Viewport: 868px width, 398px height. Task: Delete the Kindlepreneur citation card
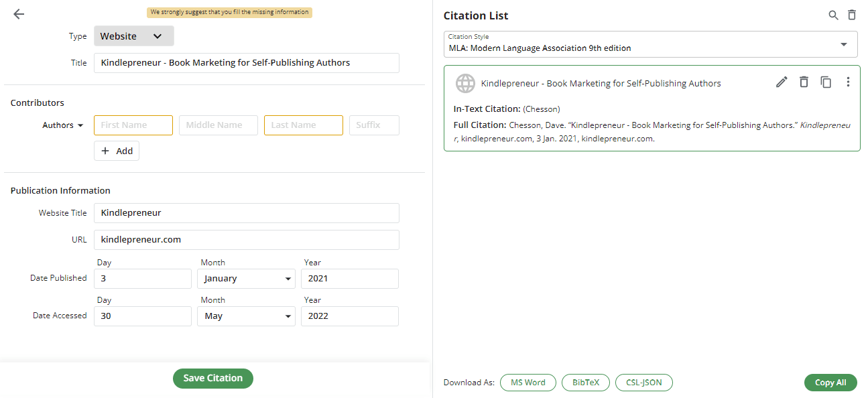tap(804, 82)
